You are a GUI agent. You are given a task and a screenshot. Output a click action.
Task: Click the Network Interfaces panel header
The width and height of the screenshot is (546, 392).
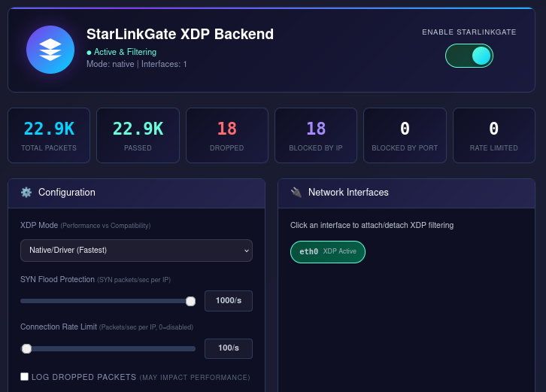click(x=406, y=193)
